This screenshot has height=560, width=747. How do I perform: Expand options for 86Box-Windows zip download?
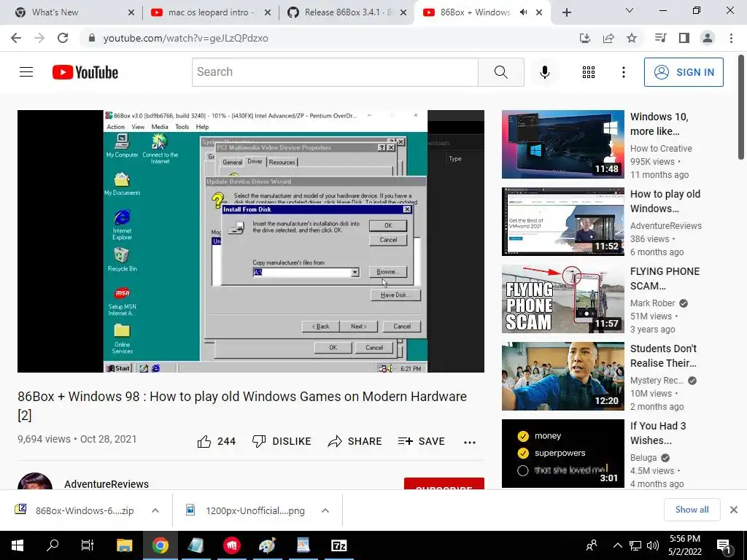point(155,510)
